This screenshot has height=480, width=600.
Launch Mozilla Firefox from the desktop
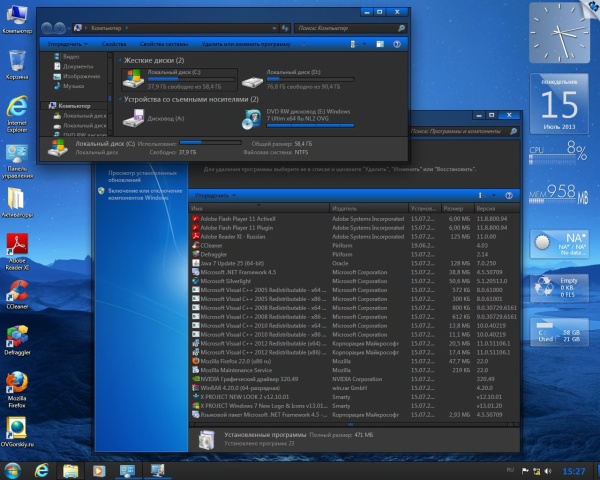pos(16,384)
